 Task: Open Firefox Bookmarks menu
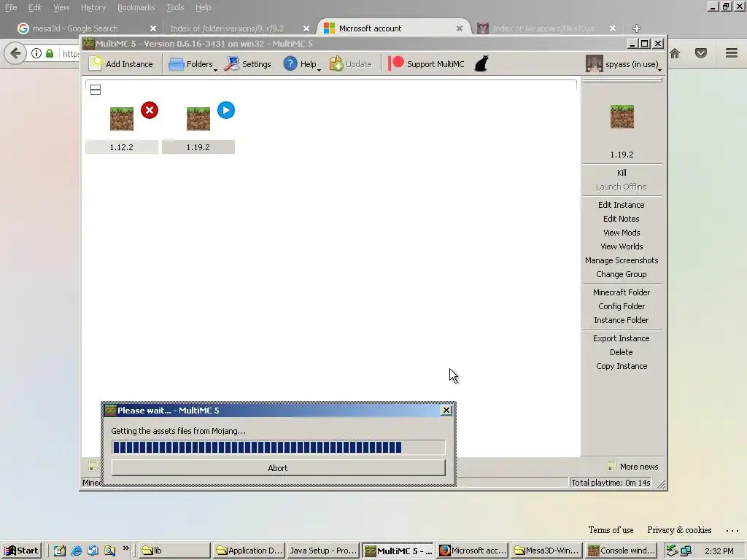coord(136,7)
